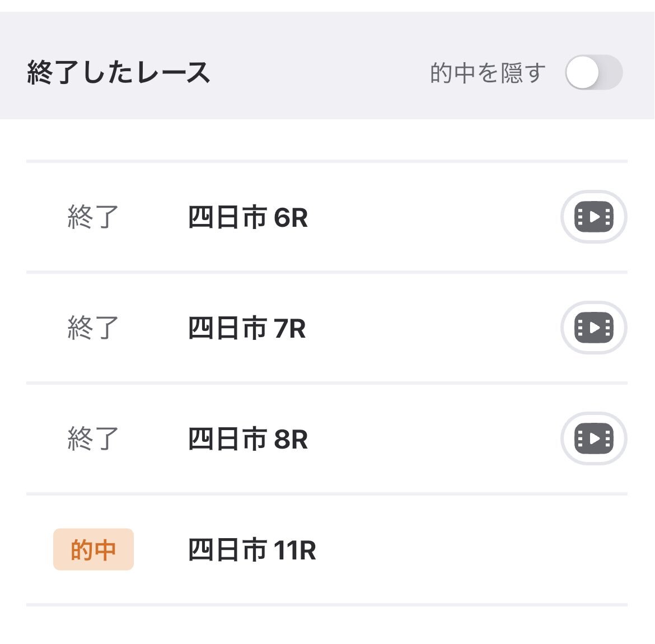Select the 6R race number text

tap(291, 218)
